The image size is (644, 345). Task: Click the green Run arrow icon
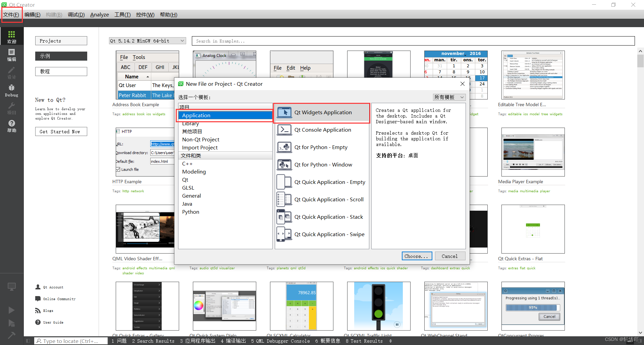coord(11,310)
